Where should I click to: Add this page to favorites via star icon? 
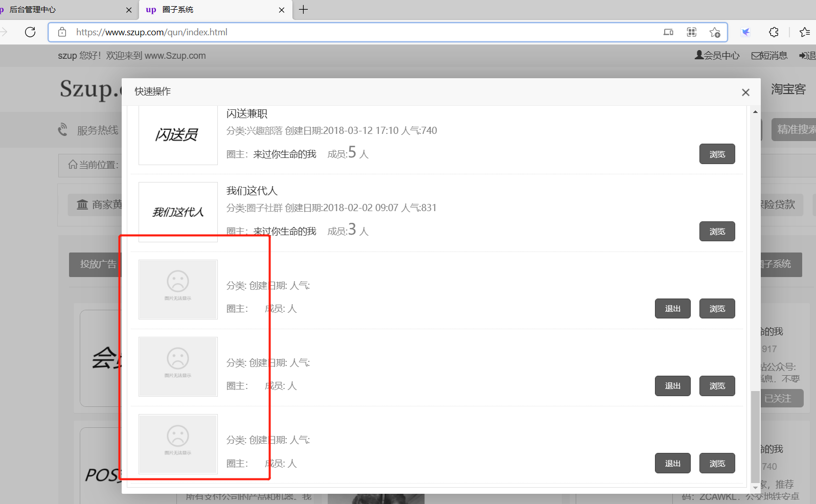(x=714, y=32)
